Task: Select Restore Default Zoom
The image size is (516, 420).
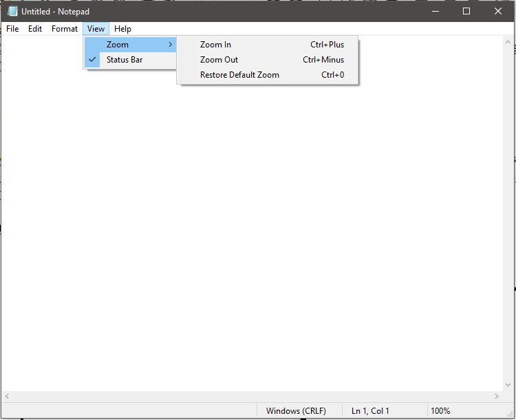Action: [x=267, y=75]
